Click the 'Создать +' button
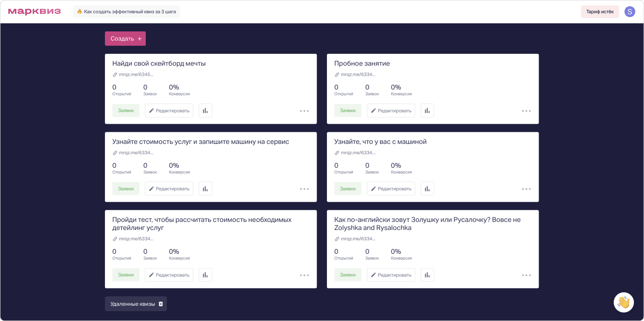 click(x=125, y=39)
